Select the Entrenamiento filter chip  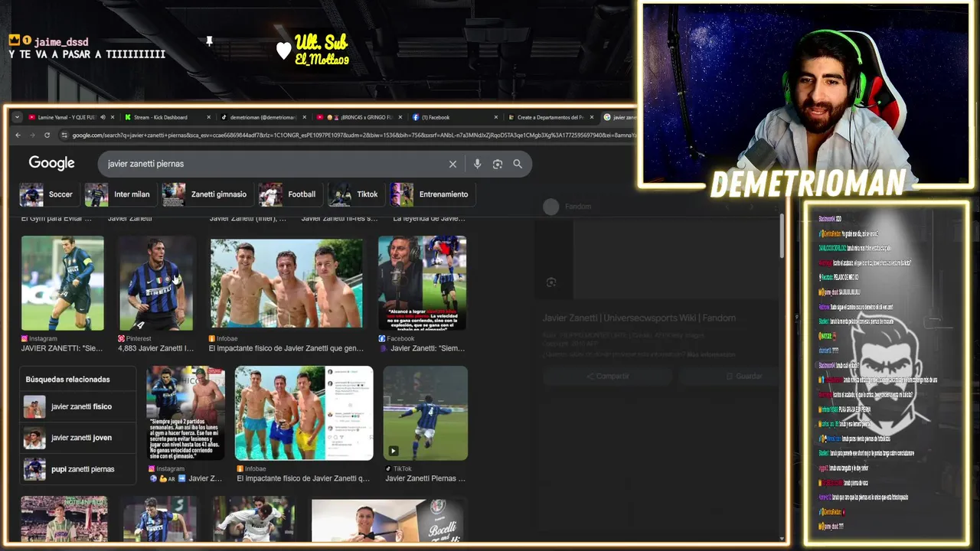coord(432,194)
